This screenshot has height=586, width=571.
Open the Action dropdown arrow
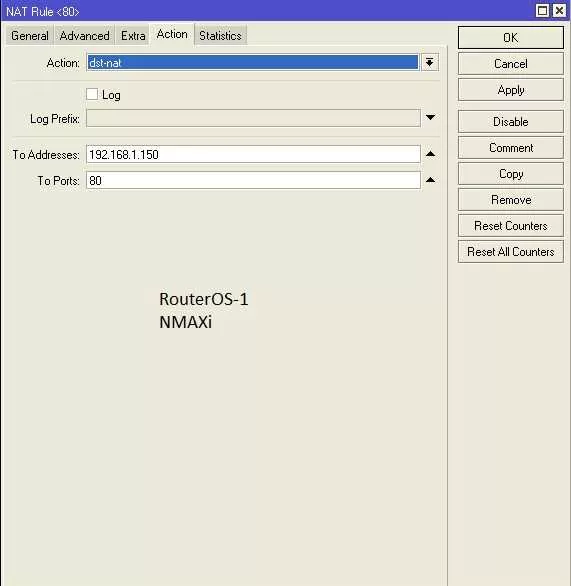pos(430,62)
